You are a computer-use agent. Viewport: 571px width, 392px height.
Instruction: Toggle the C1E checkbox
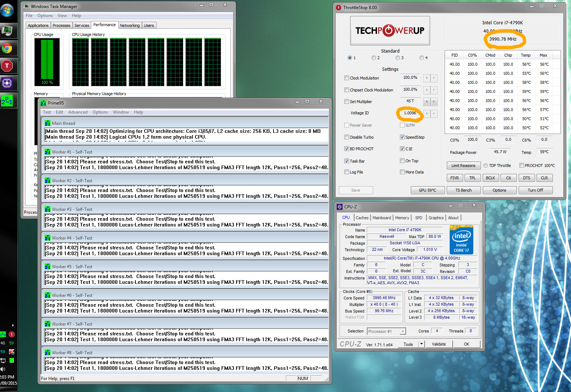402,149
